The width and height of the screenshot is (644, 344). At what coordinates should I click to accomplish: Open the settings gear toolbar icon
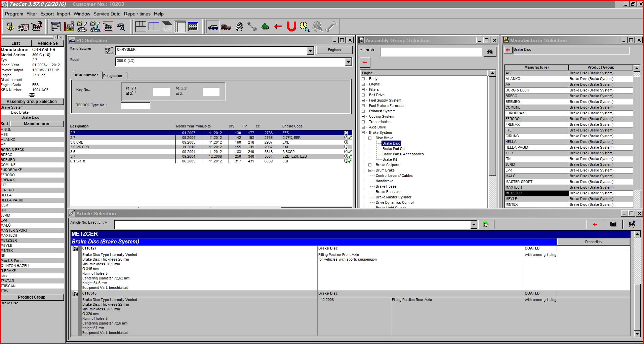click(x=10, y=27)
